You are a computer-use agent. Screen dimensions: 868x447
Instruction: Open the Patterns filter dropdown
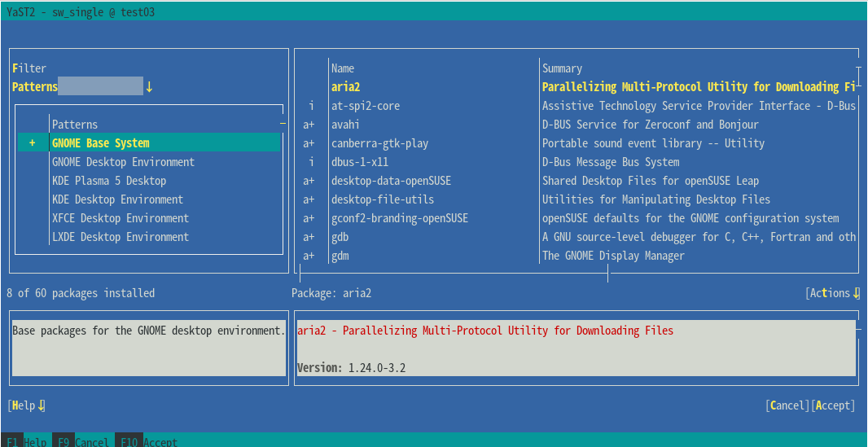pyautogui.click(x=82, y=87)
